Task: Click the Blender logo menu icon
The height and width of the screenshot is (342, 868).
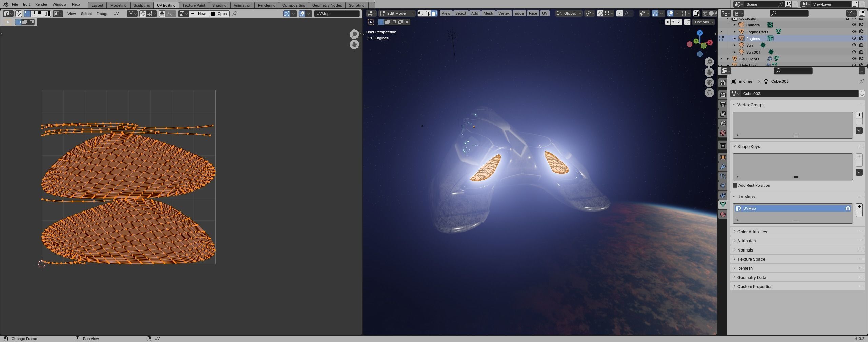Action: point(6,4)
